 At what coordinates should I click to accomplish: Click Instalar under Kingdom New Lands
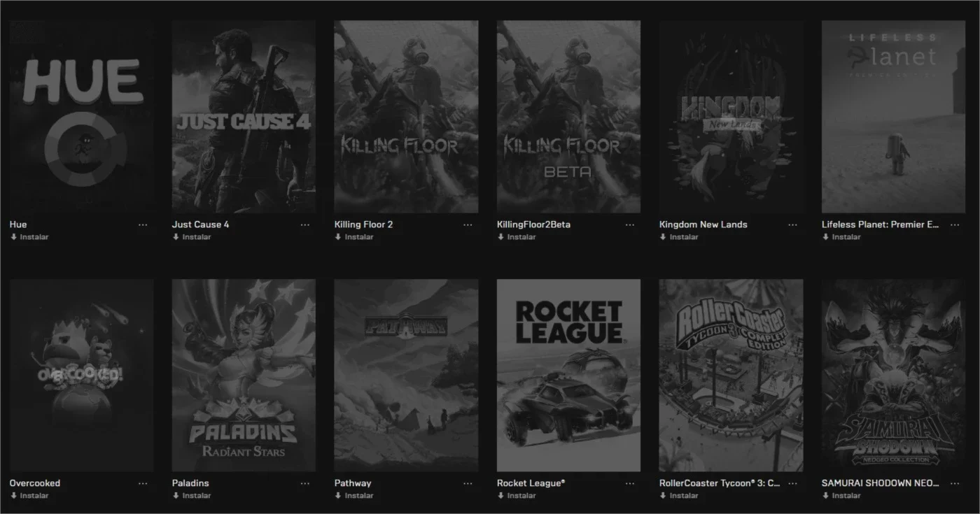[679, 237]
